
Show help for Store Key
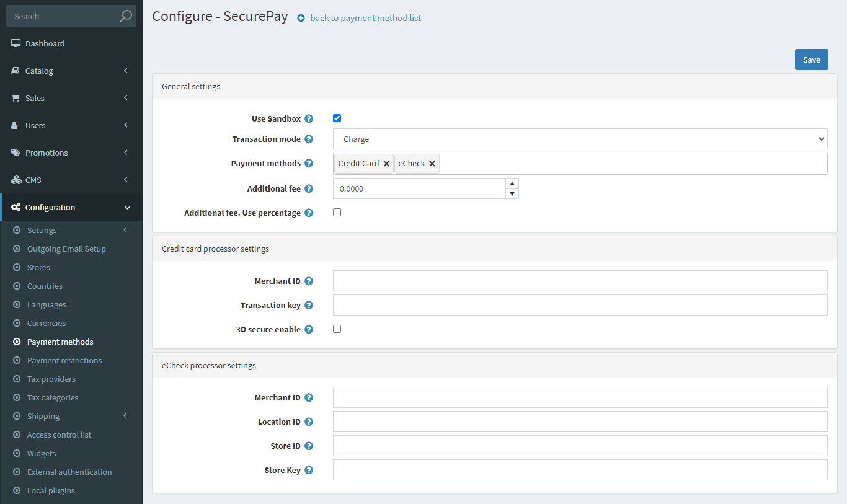tap(309, 470)
